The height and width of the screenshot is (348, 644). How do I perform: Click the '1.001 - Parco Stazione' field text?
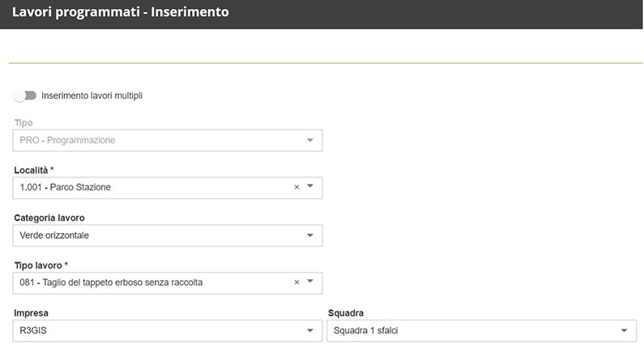pos(66,187)
